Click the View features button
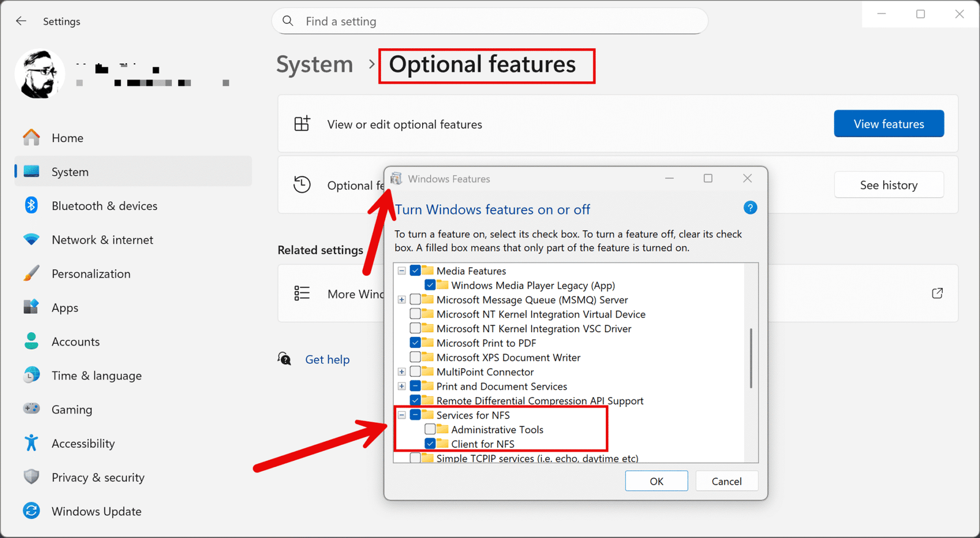 click(889, 124)
